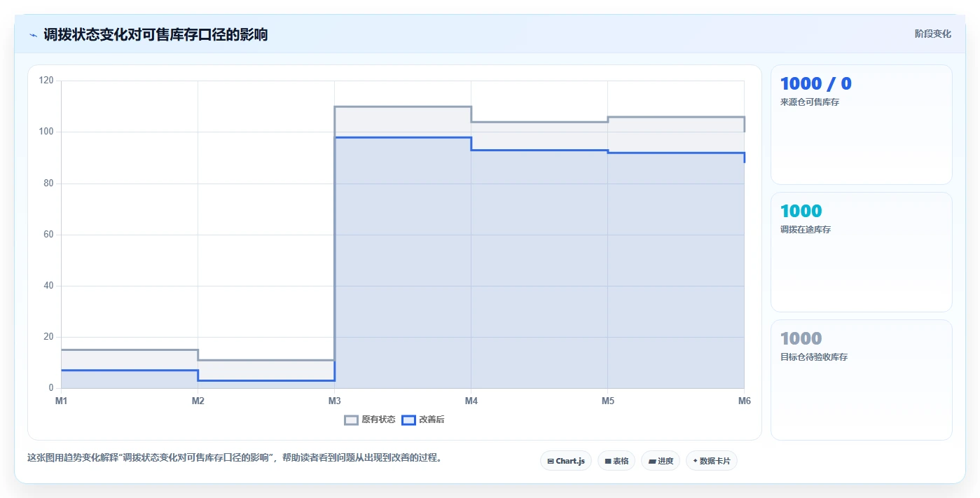Click the 阶段变化 label in header
This screenshot has height=498, width=980.
[933, 34]
